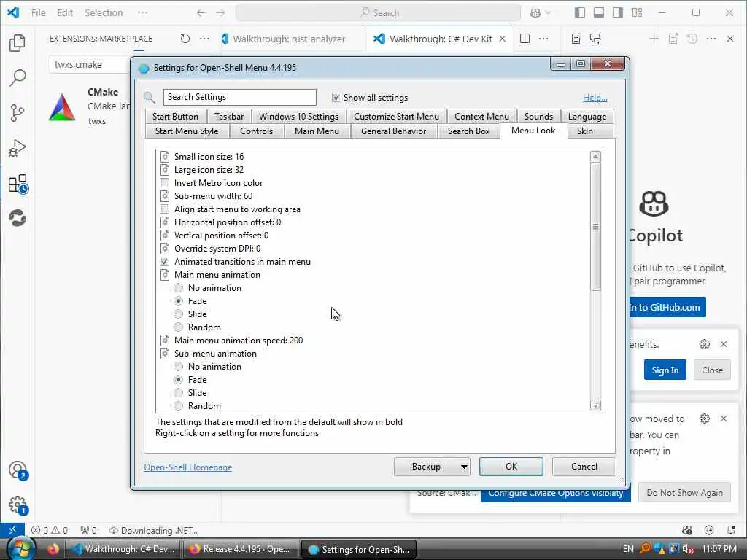Toggle the bottom panel layout icon
The image size is (747, 560).
click(598, 13)
